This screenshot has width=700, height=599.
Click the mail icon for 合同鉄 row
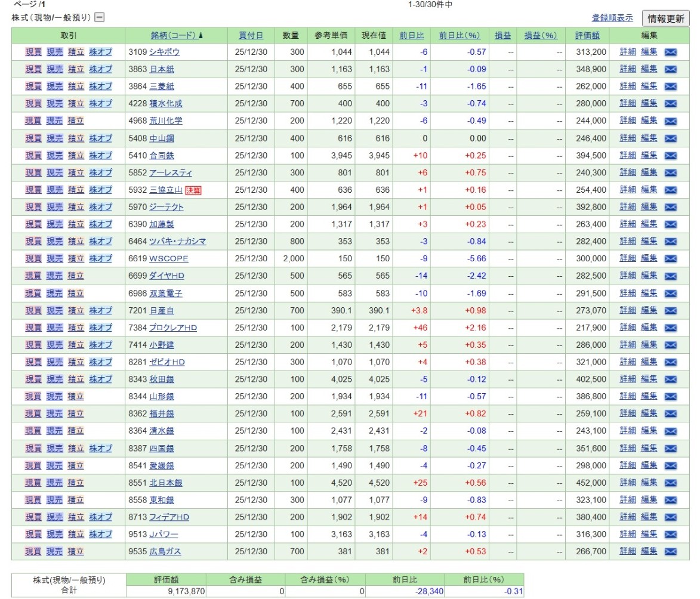670,156
